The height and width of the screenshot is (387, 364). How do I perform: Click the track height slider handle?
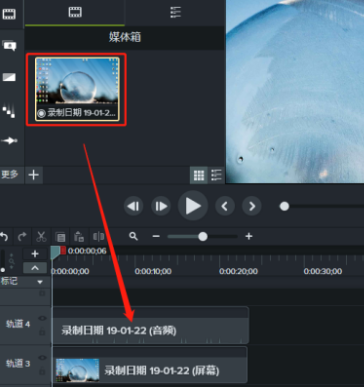click(x=3, y=270)
